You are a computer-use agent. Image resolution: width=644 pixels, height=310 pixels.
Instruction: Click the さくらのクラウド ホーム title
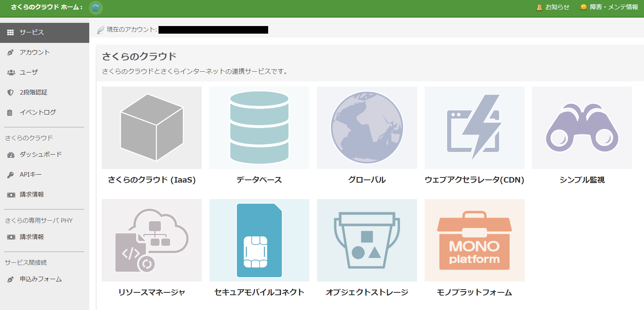[47, 7]
